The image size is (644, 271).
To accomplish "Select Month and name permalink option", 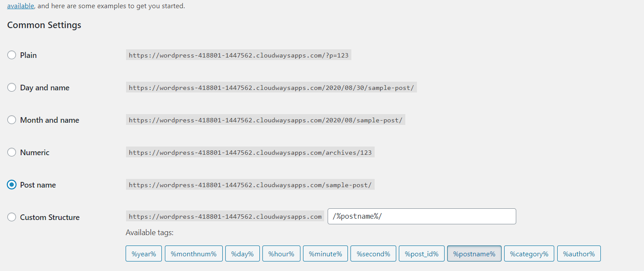I will 12,120.
